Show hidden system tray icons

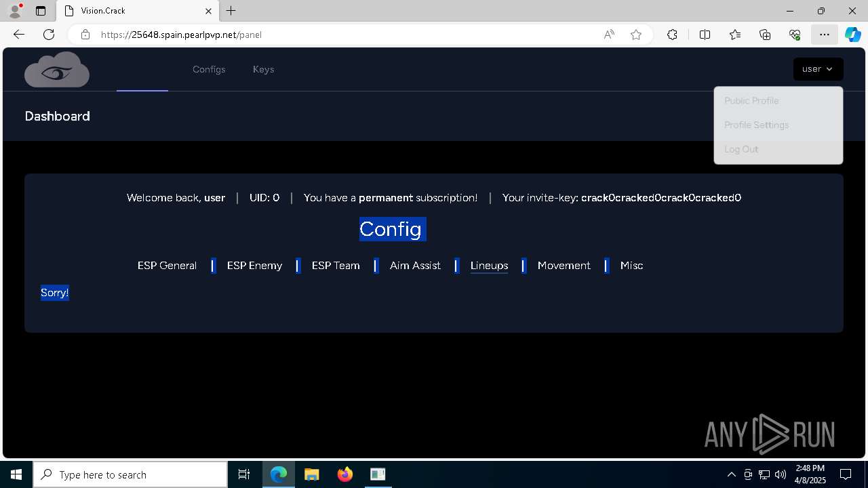click(731, 474)
